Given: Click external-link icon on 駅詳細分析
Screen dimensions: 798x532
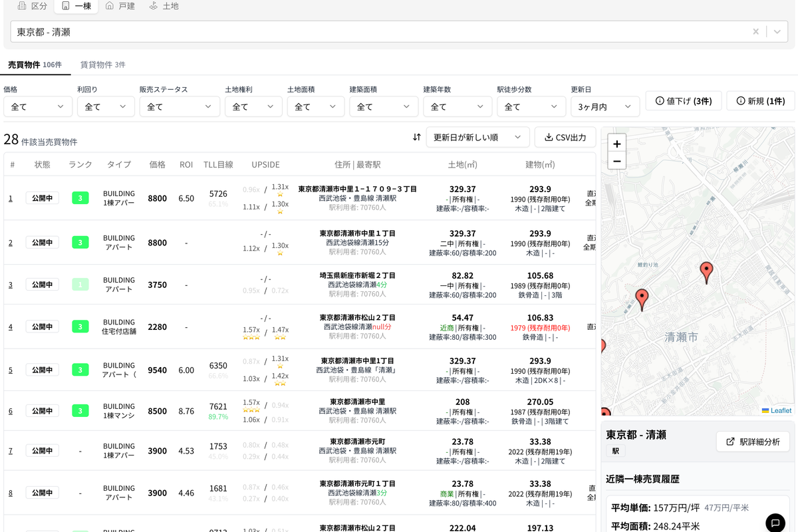Looking at the screenshot, I should pos(729,441).
